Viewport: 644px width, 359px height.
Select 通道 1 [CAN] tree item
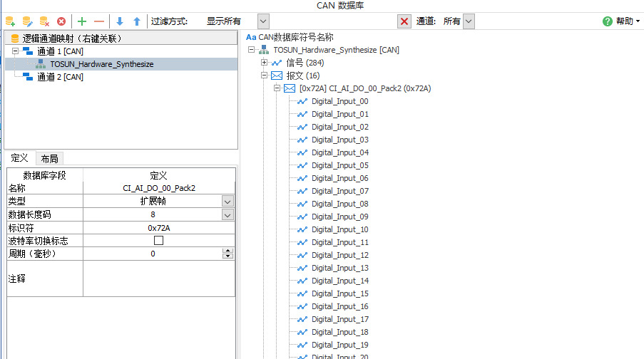point(60,51)
